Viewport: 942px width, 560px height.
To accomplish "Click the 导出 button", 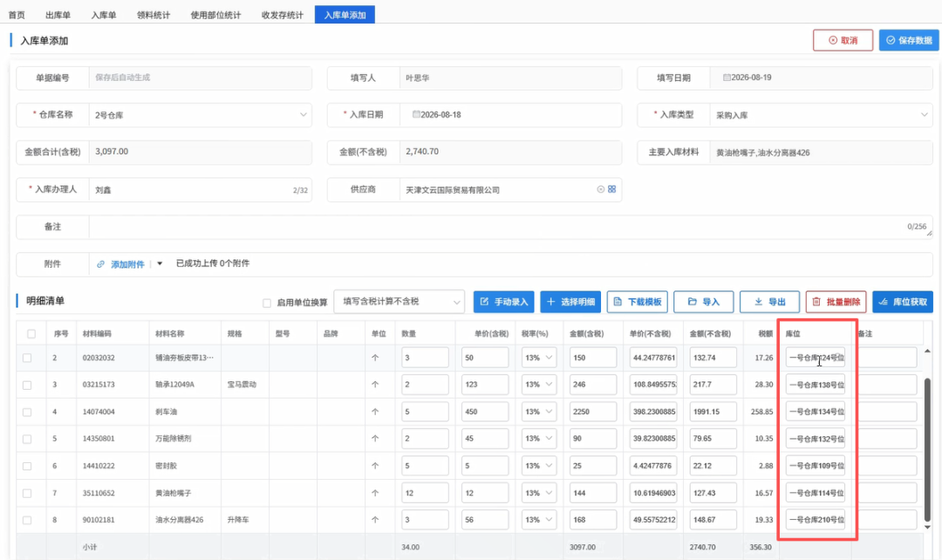I will 769,302.
